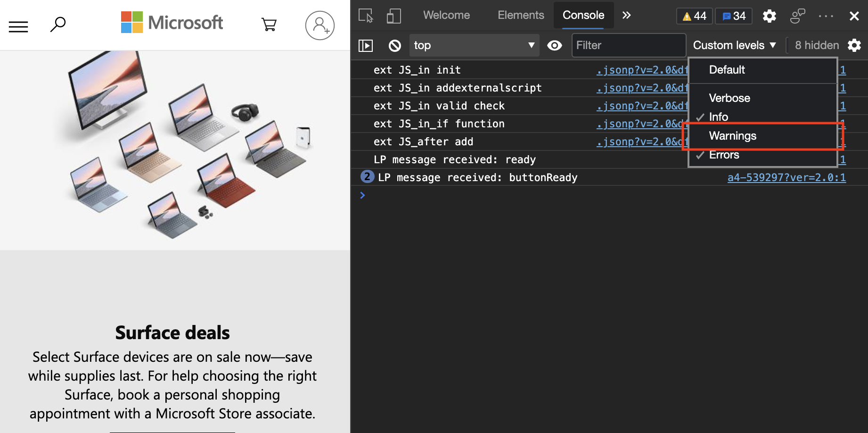Enable the Verbose log level

pos(729,98)
